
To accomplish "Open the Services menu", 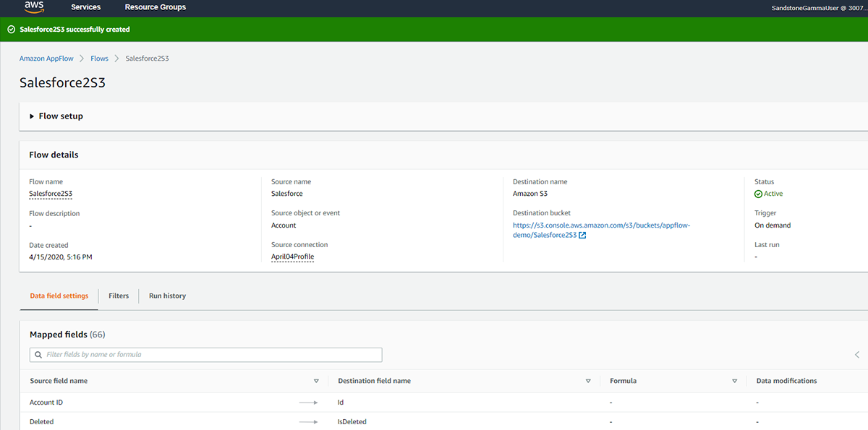I will click(x=85, y=7).
